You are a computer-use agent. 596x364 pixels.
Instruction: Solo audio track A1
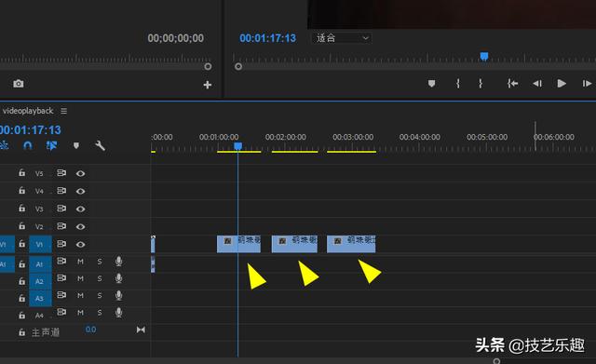click(x=100, y=262)
